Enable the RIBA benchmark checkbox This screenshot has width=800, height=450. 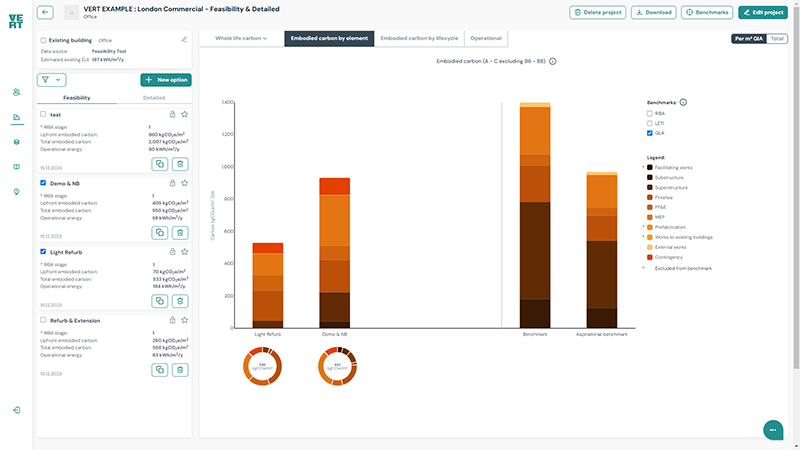(x=649, y=113)
